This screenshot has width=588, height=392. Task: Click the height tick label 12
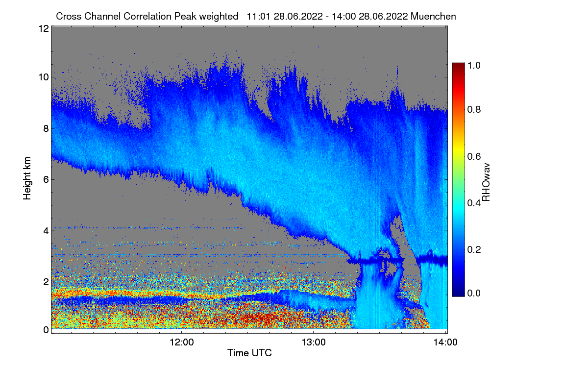click(x=43, y=28)
